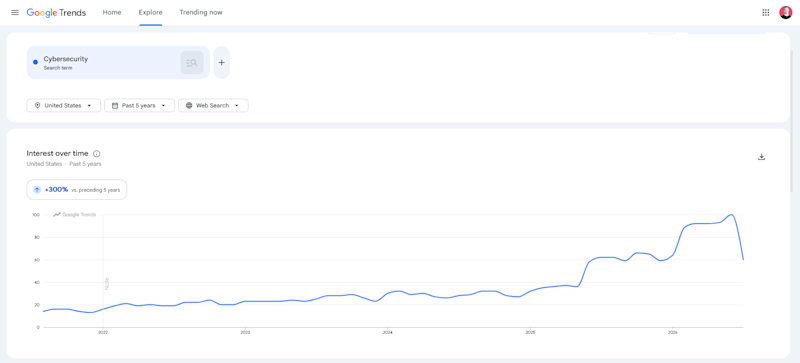Click the 2023 label on the x-axis
Image resolution: width=800 pixels, height=363 pixels.
tap(245, 332)
